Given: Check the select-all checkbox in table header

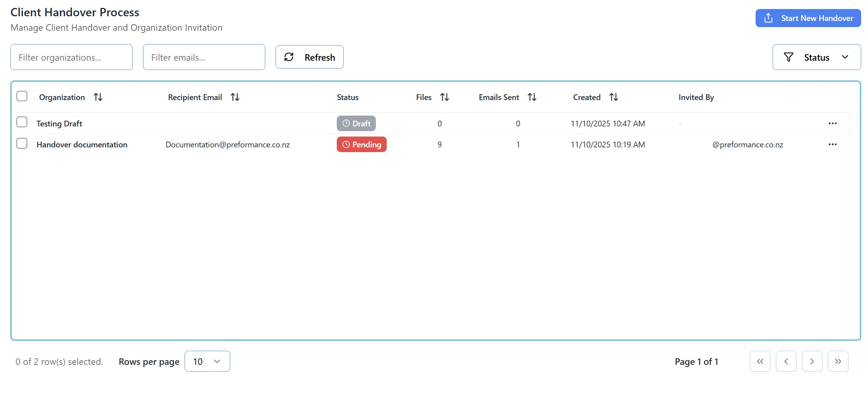Looking at the screenshot, I should pos(22,96).
